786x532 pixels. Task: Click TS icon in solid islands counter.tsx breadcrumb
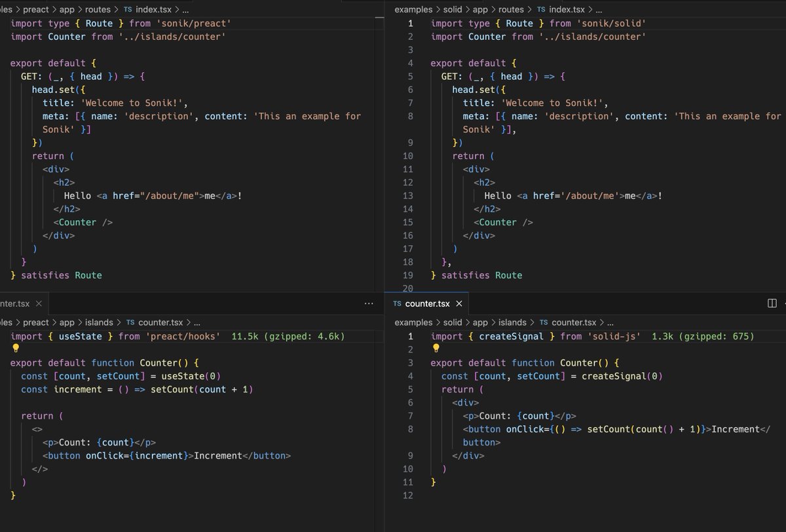[x=544, y=322]
